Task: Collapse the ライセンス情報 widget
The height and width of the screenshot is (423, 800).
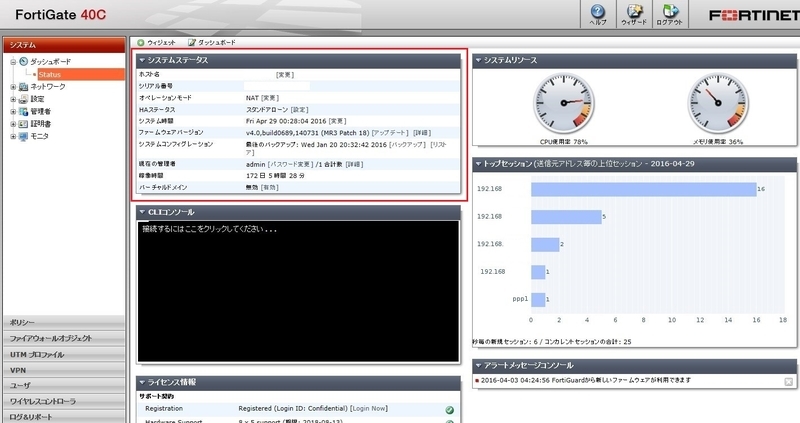Action: tap(142, 382)
